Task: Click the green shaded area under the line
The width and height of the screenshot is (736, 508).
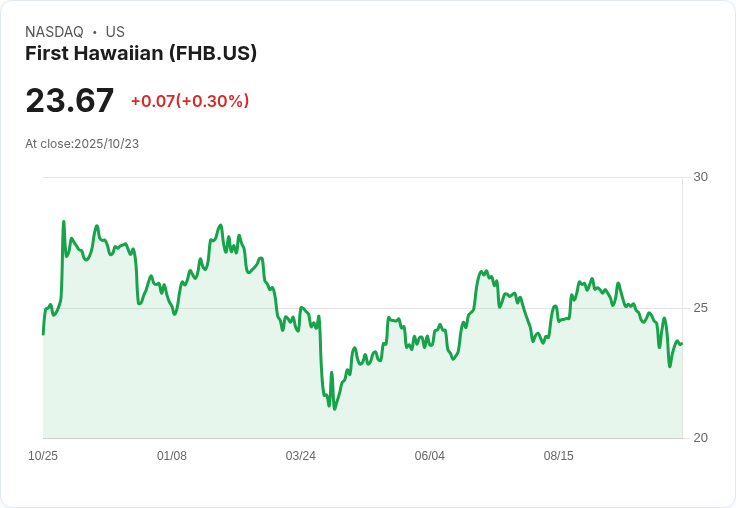Action: point(400,400)
